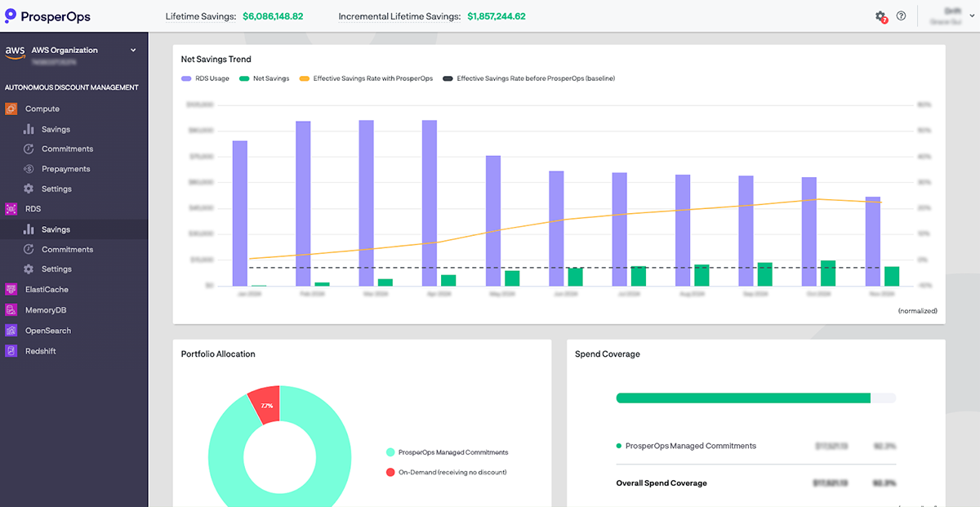Click the Portfolio Allocation heading
This screenshot has width=980, height=507.
(x=218, y=354)
